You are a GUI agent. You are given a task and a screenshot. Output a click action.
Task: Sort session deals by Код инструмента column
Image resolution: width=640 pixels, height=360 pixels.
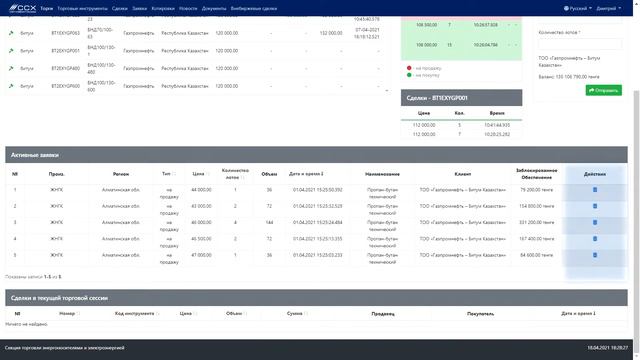137,313
